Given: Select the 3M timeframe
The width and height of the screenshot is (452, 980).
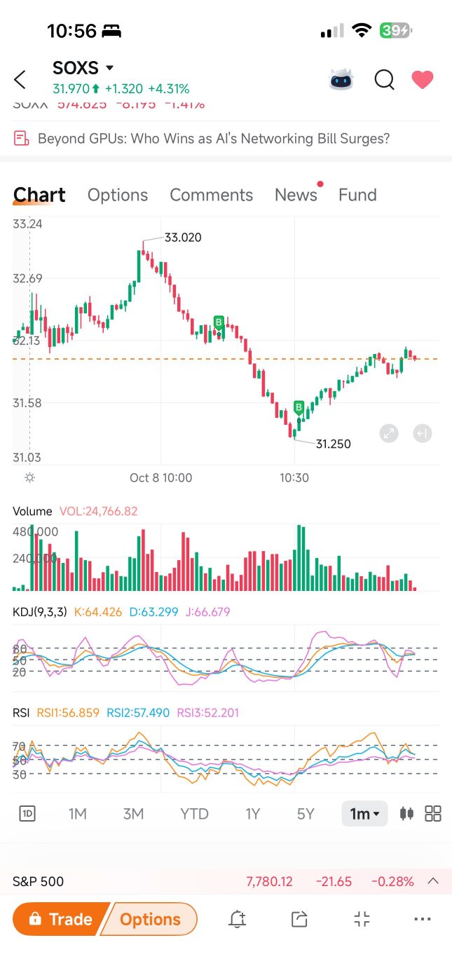Looking at the screenshot, I should click(x=133, y=814).
